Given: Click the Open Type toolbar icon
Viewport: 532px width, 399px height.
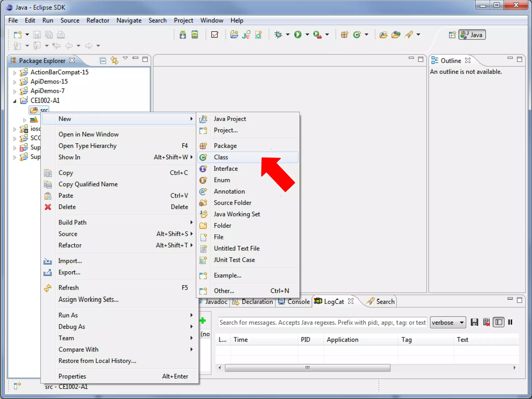Looking at the screenshot, I should click(x=383, y=35).
